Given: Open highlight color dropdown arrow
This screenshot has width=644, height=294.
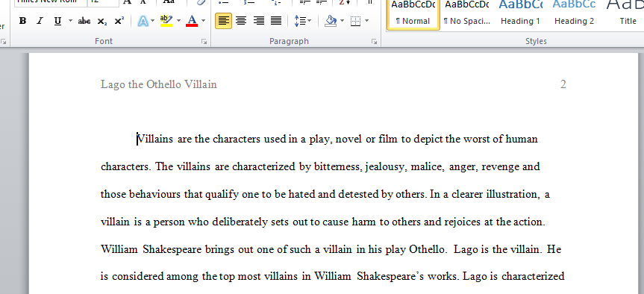Looking at the screenshot, I should coord(178,21).
